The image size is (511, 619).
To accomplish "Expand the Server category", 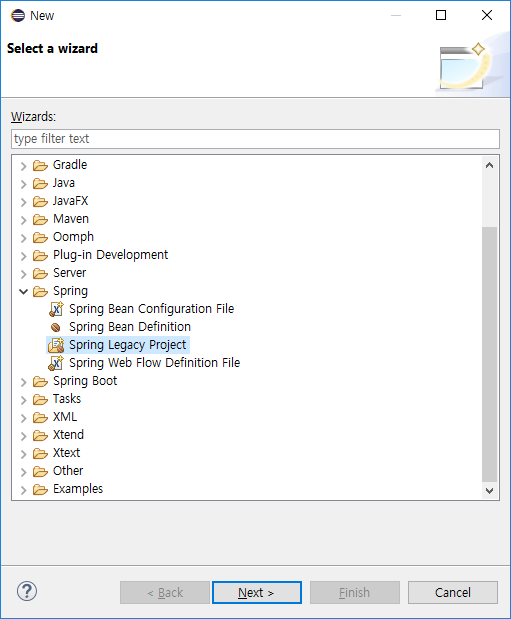I will tap(24, 274).
